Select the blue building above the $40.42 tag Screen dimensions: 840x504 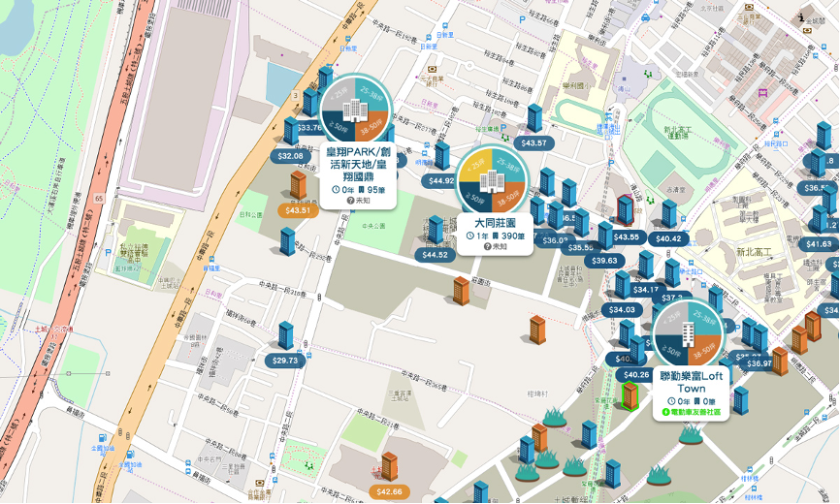[669, 213]
